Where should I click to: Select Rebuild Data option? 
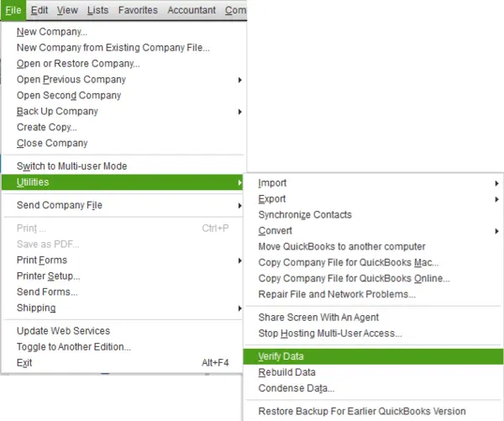[x=287, y=372]
